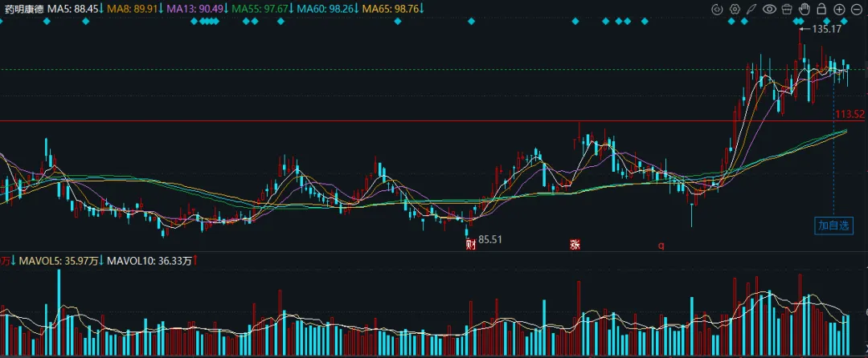Image resolution: width=868 pixels, height=358 pixels.
Task: Click the code-brackets refresh icon
Action: tap(718, 9)
